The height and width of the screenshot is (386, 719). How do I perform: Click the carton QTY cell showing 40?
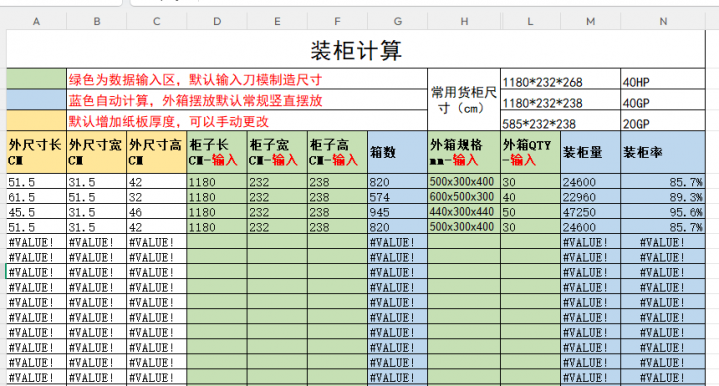coord(531,197)
